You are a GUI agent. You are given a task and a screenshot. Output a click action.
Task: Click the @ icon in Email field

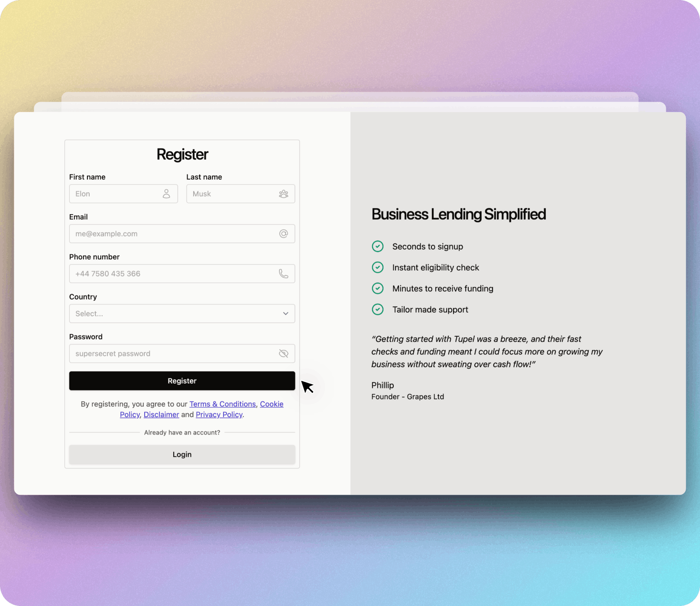(283, 234)
